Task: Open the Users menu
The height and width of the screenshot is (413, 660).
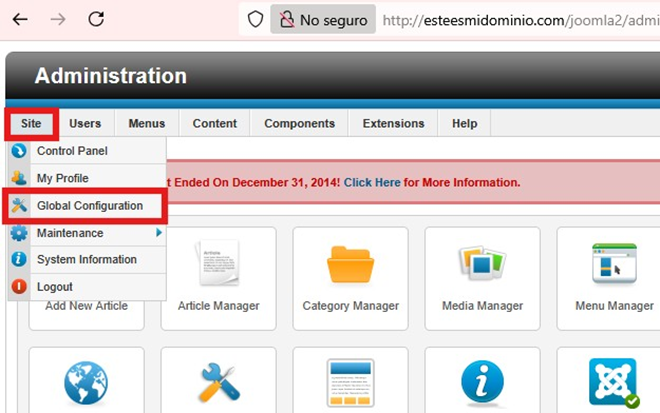Action: [85, 123]
